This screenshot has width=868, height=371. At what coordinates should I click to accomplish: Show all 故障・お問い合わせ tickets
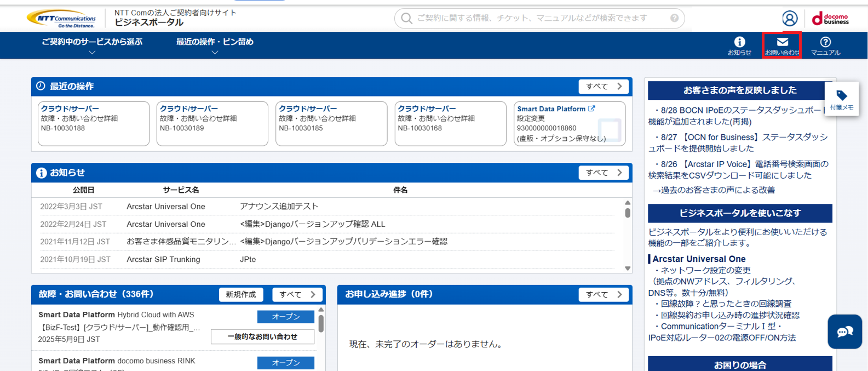click(297, 294)
